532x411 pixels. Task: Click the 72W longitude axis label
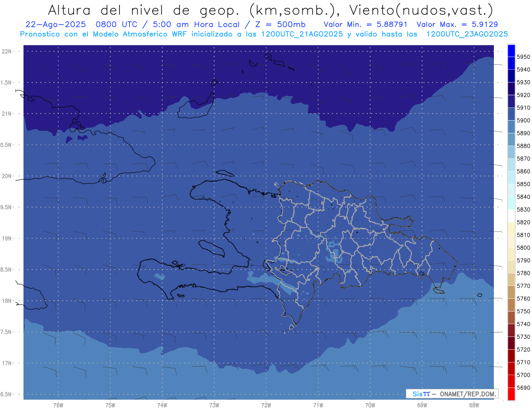[x=266, y=405]
